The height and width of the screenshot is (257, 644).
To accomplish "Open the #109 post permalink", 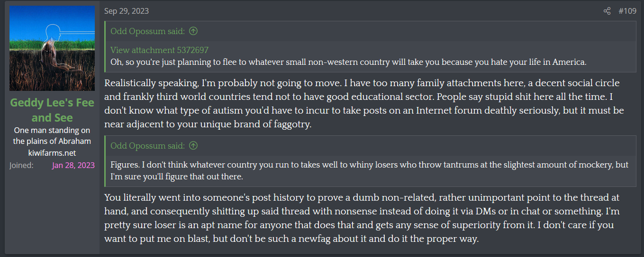I will point(627,11).
